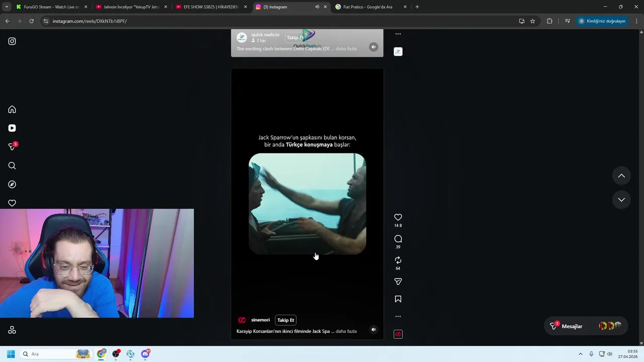Open Windows Start menu
This screenshot has width=644, height=362.
coord(11,354)
